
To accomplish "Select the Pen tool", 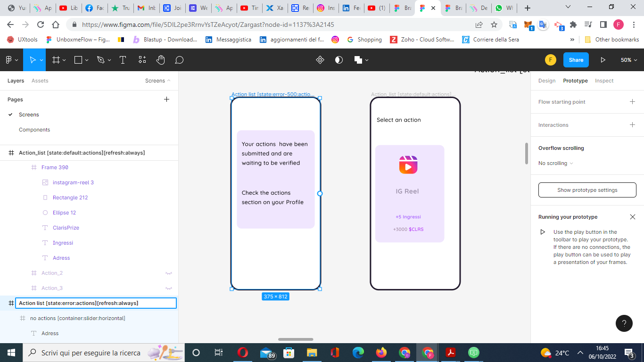I will click(x=100, y=60).
